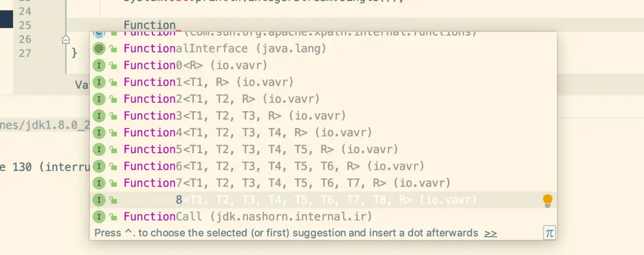Screen dimensions: 644x255
Task: Click the annotation icon beside FunctionalInterface
Action: 99,49
